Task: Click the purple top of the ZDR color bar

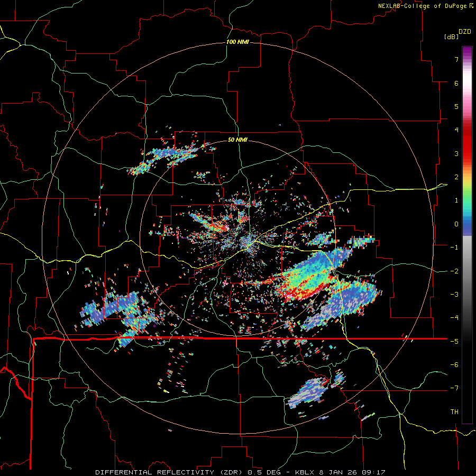Action: [467, 52]
